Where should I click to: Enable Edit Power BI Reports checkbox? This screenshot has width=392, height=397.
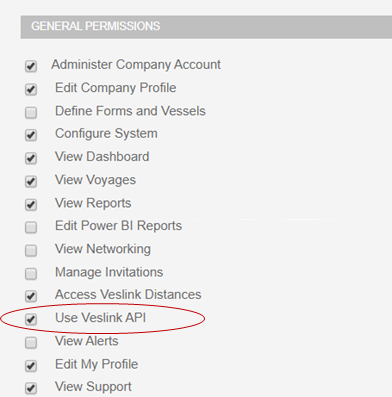coord(31,227)
